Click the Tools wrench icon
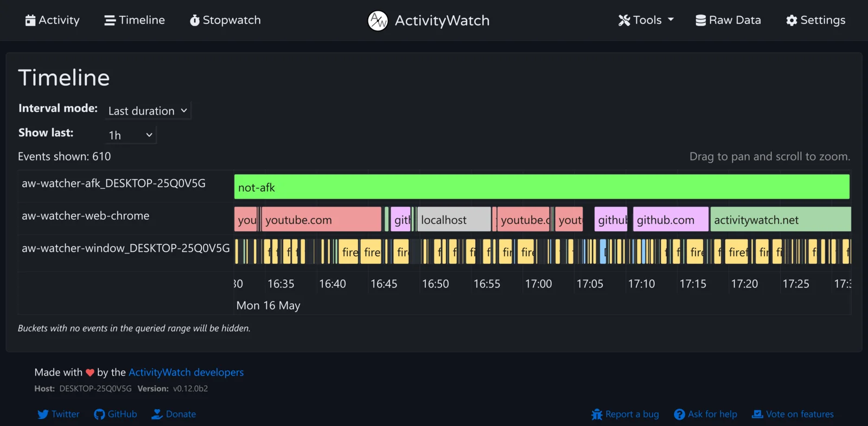Viewport: 868px width, 426px height. [x=624, y=21]
